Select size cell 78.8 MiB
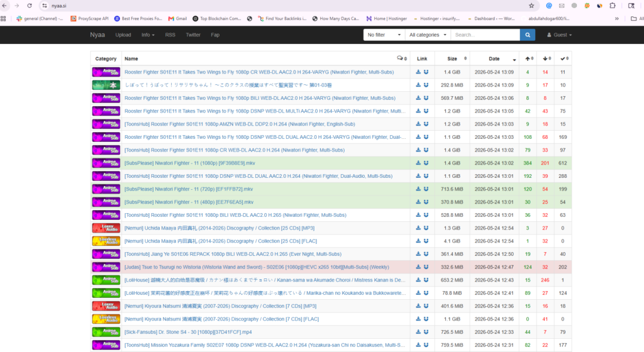644x352 pixels. click(452, 293)
